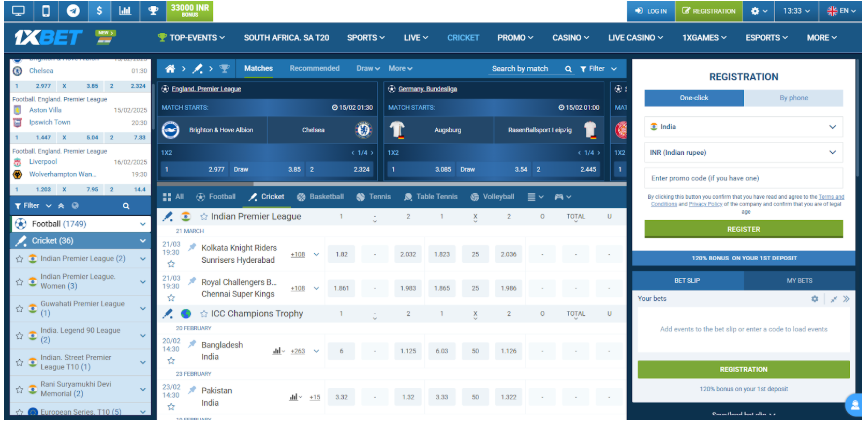Image resolution: width=867 pixels, height=422 pixels.
Task: Select the Table Tennis sport tab
Action: (430, 196)
